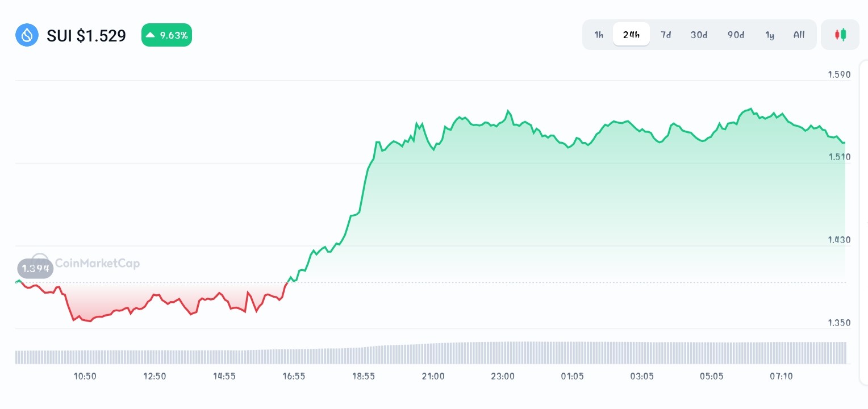Click the 1.394 opening price bubble
Viewport: 868px width, 409px height.
pyautogui.click(x=35, y=268)
